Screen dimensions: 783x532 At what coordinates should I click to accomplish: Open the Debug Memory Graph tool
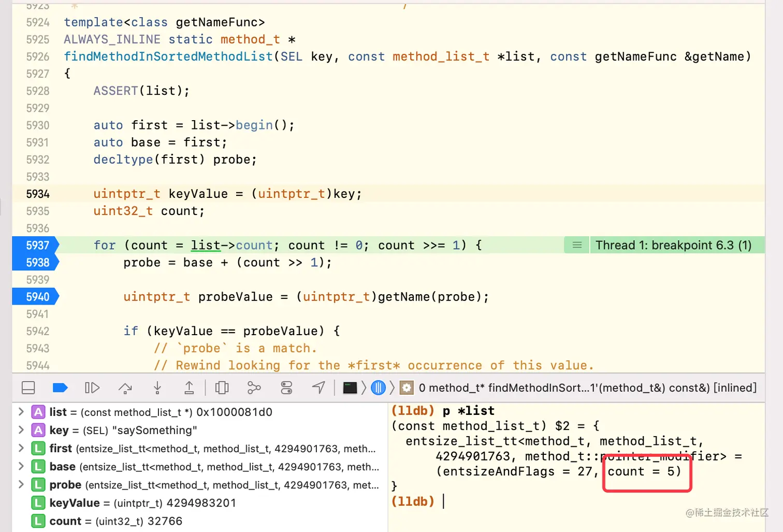coord(254,387)
